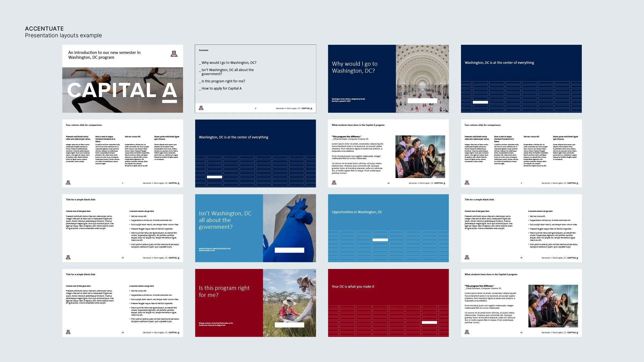Click the A logo on Contents slide footer
The height and width of the screenshot is (362, 644).
(201, 108)
